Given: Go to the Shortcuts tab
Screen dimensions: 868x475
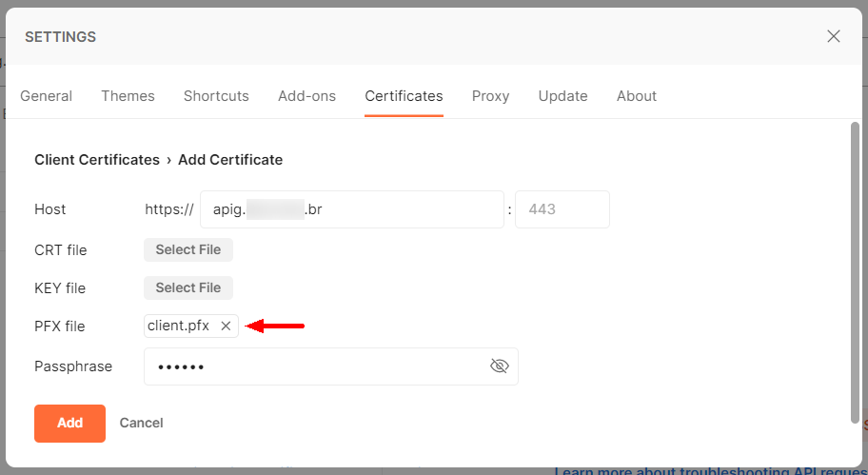Looking at the screenshot, I should point(216,96).
